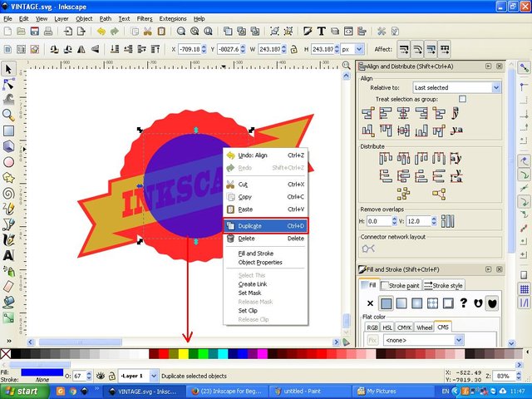Viewport: 532px width, 399px height.
Task: Pick the Pencil freehand tool
Action: pyautogui.click(x=8, y=209)
